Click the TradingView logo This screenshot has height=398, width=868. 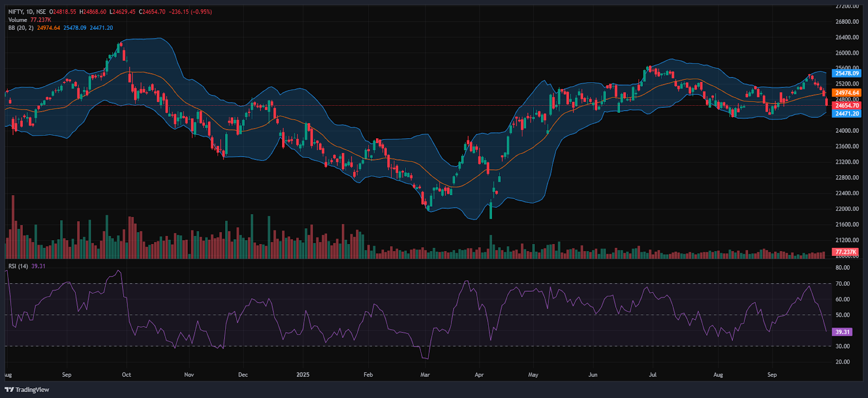point(27,389)
